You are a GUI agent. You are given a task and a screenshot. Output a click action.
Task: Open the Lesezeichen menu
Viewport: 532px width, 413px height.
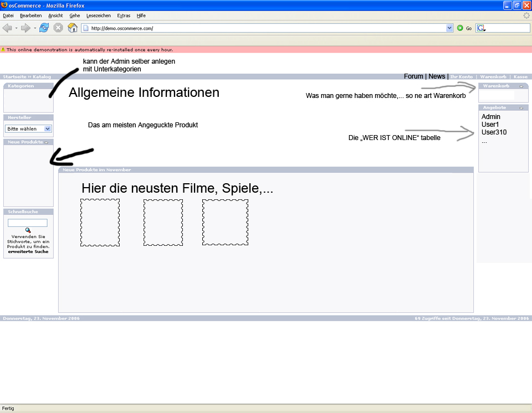pyautogui.click(x=99, y=16)
